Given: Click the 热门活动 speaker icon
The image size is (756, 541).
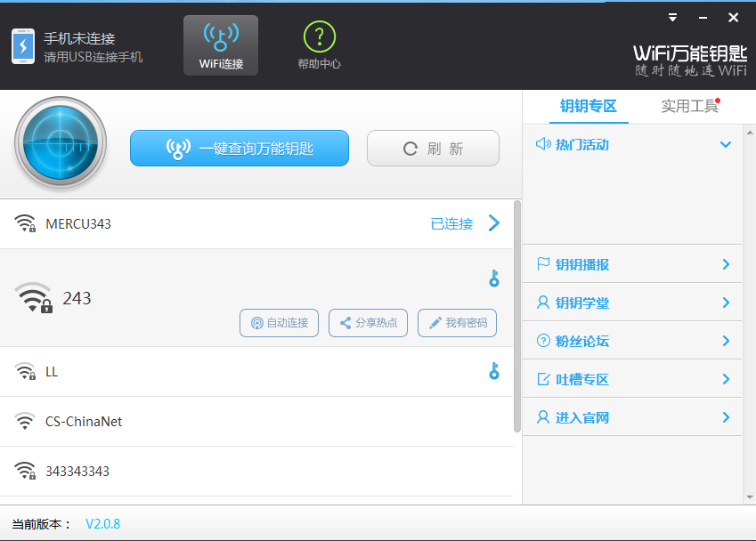Looking at the screenshot, I should click(543, 144).
